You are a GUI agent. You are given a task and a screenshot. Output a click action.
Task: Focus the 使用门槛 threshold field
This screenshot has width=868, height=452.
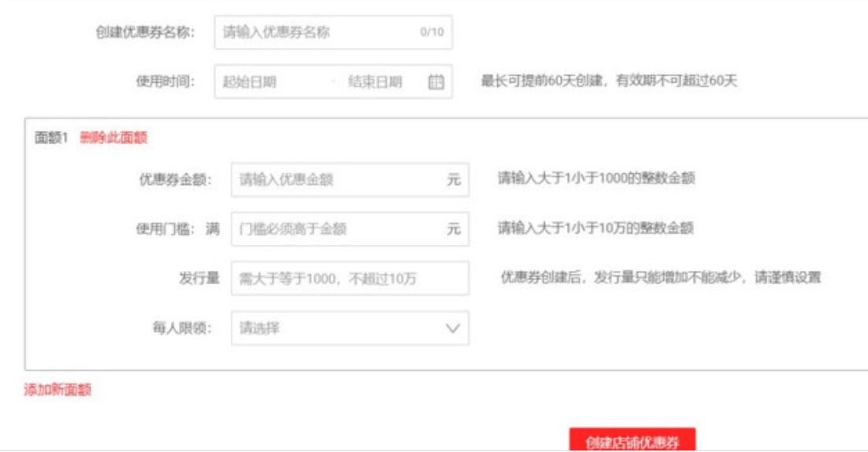(350, 228)
